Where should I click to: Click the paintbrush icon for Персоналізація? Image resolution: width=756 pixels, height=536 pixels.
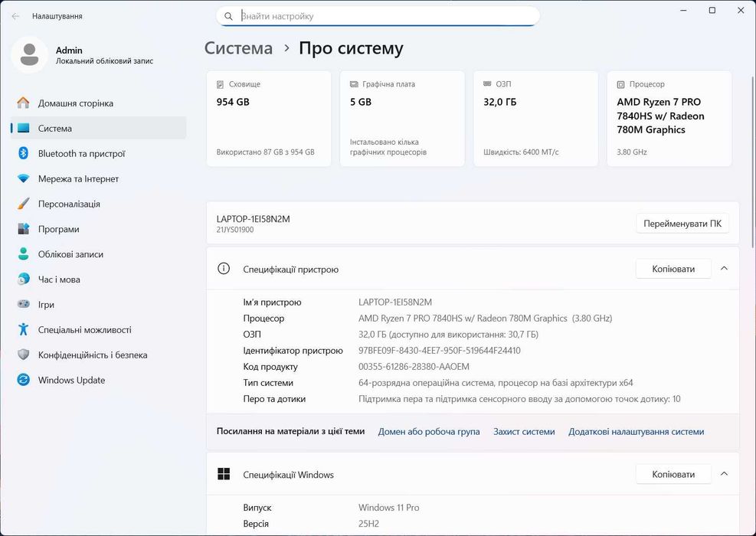[23, 204]
